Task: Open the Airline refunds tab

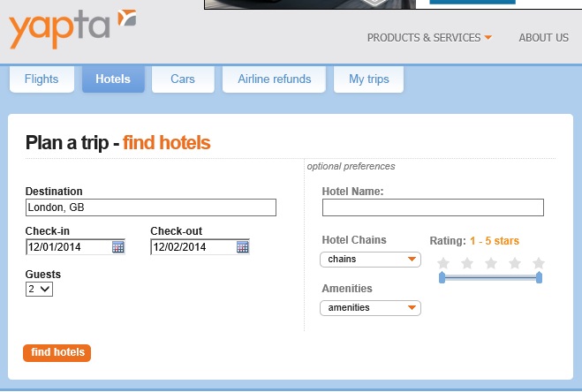Action: [275, 79]
